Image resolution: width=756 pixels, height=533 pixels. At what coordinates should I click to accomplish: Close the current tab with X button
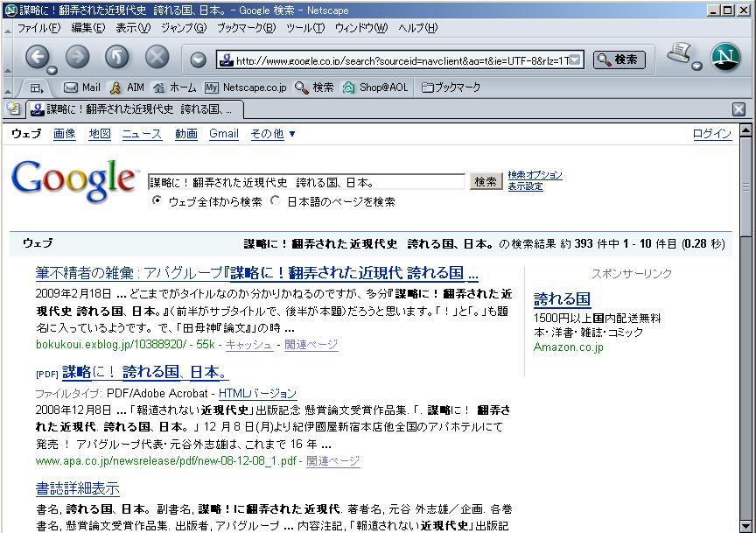click(x=738, y=109)
